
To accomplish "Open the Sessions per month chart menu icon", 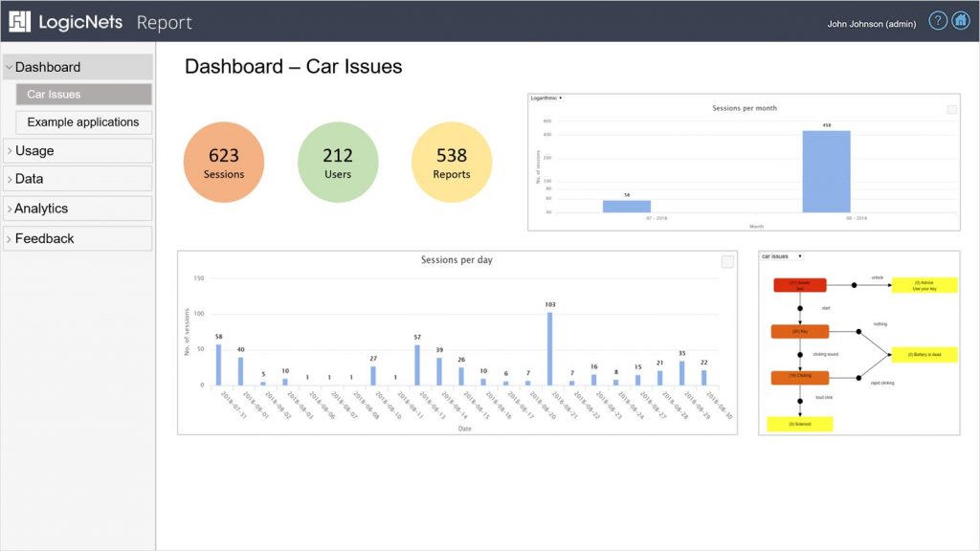I will pos(951,110).
